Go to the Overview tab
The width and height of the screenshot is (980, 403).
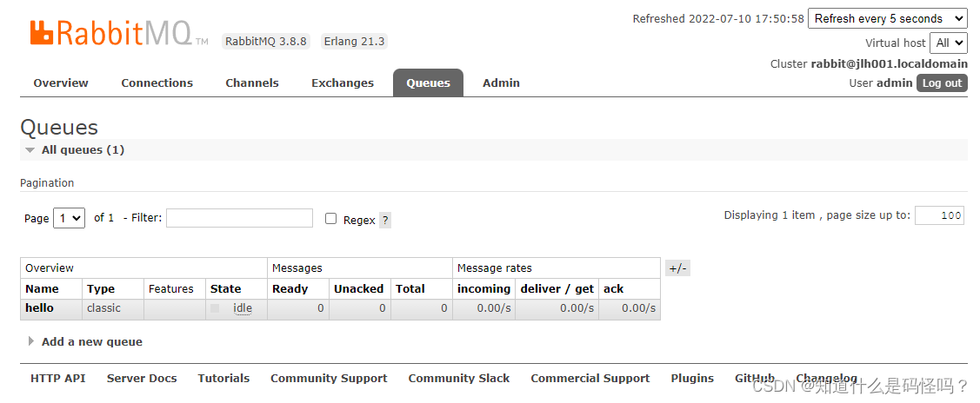61,83
